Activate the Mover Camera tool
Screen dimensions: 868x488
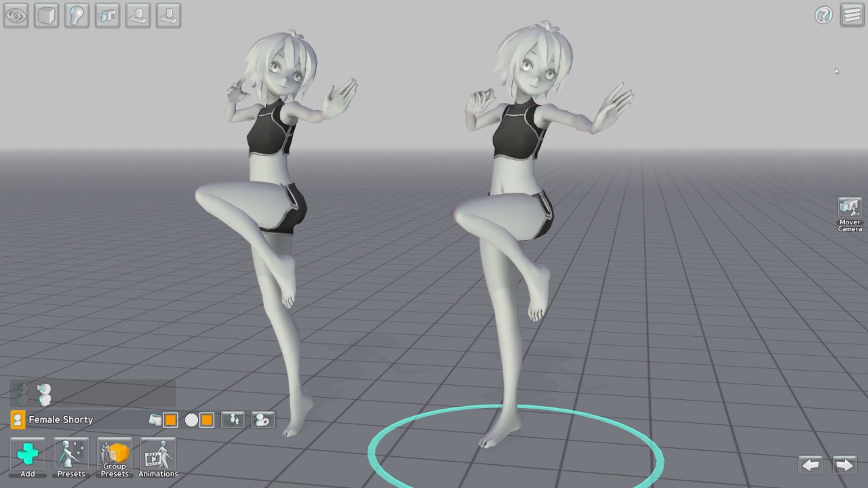click(x=850, y=215)
